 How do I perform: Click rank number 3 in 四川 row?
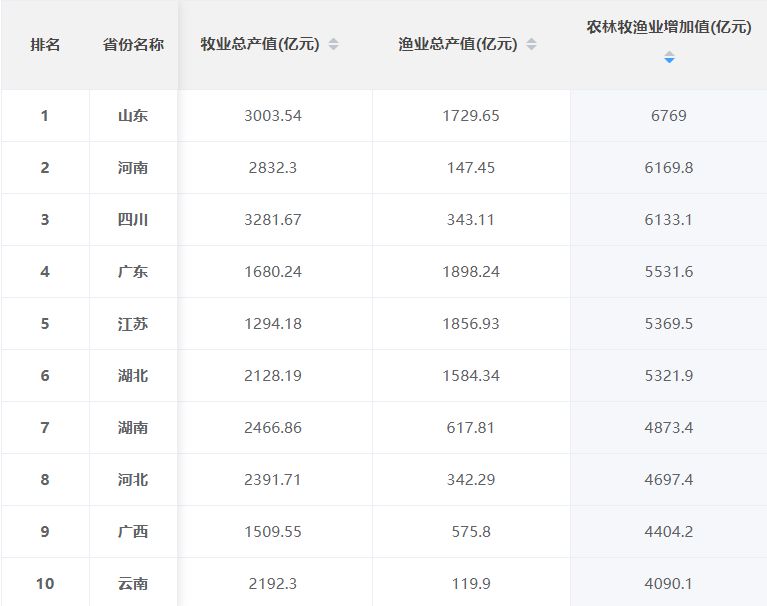coord(45,220)
